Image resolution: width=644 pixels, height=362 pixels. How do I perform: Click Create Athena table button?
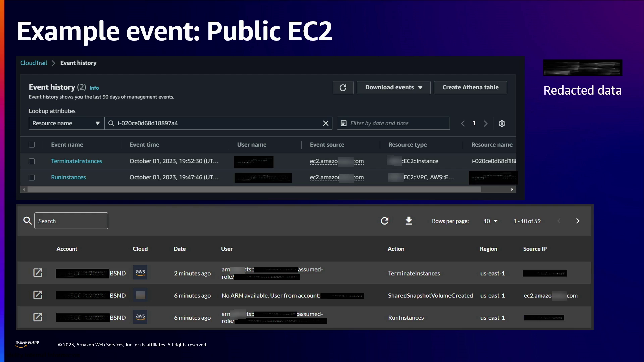[470, 87]
